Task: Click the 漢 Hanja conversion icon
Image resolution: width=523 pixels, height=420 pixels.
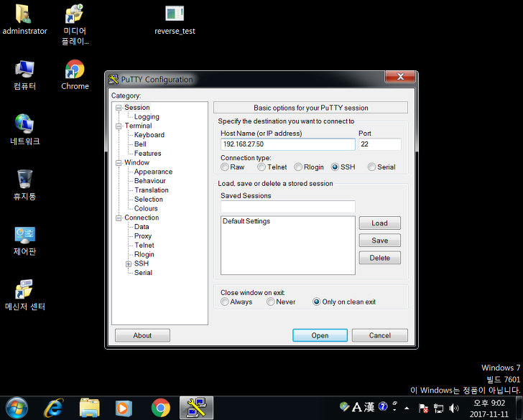Action: coord(369,407)
